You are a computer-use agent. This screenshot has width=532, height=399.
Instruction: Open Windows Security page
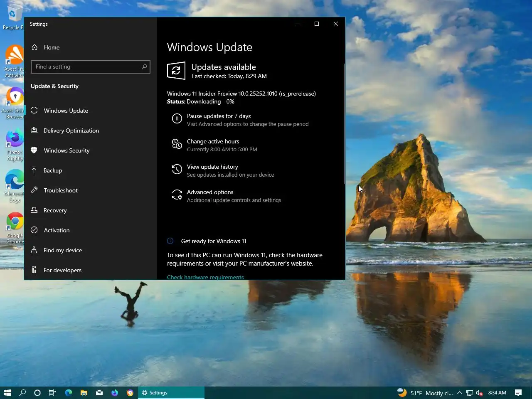click(91, 150)
